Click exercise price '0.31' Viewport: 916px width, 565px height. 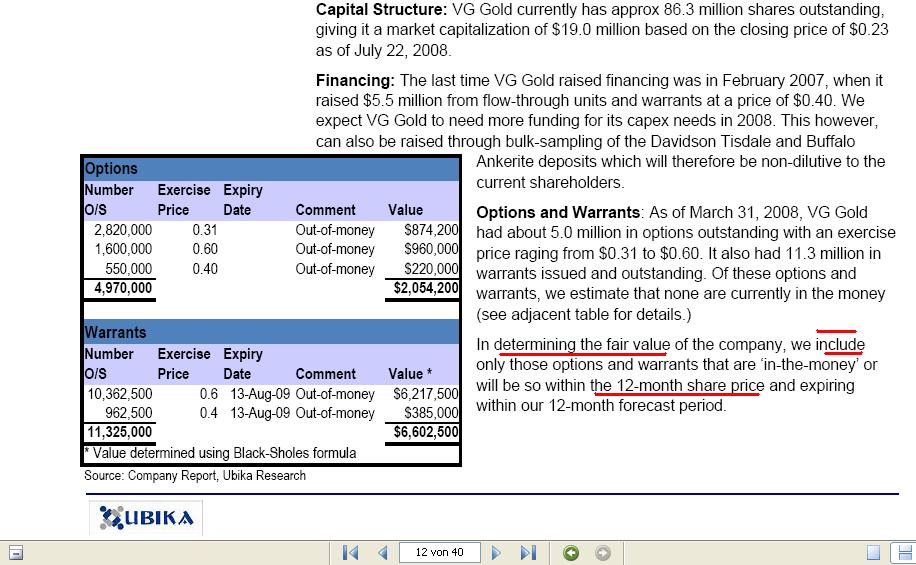coord(205,230)
